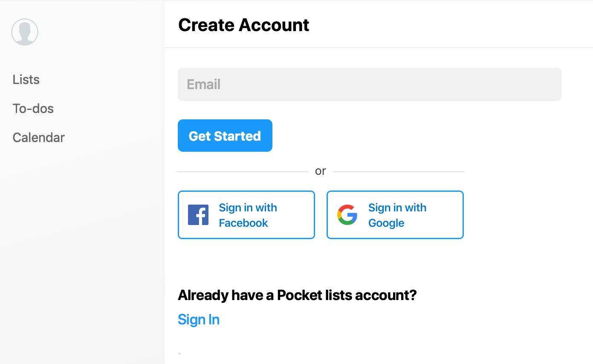Click the small mark below Sign In
The width and height of the screenshot is (593, 364).
pyautogui.click(x=179, y=353)
